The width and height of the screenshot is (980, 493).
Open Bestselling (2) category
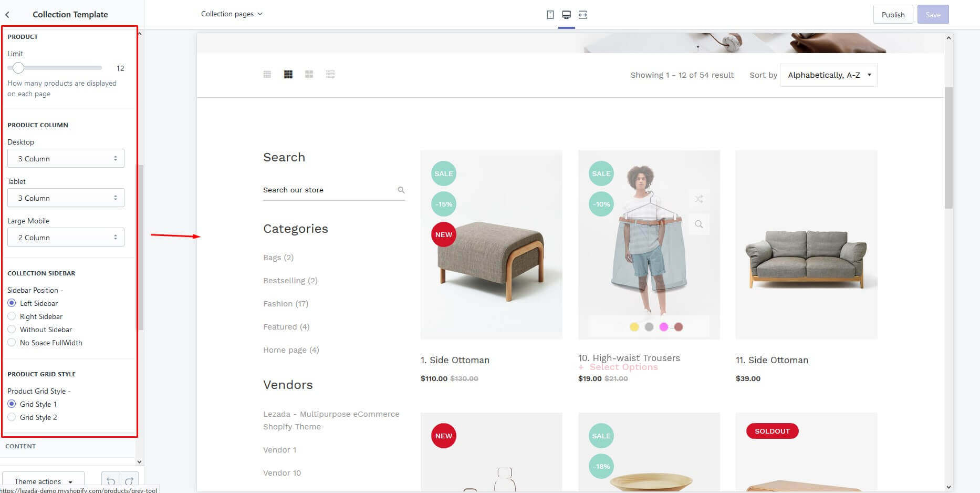pyautogui.click(x=290, y=281)
